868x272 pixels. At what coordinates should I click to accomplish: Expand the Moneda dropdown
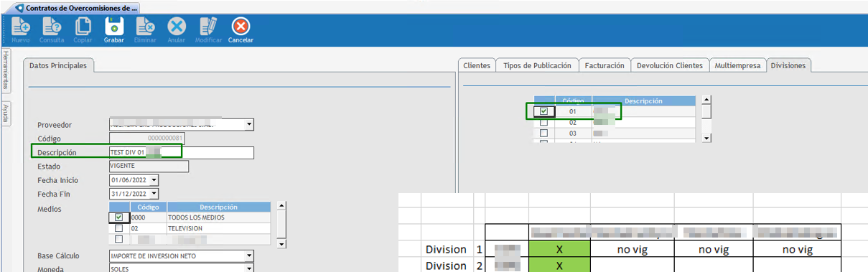point(249,268)
